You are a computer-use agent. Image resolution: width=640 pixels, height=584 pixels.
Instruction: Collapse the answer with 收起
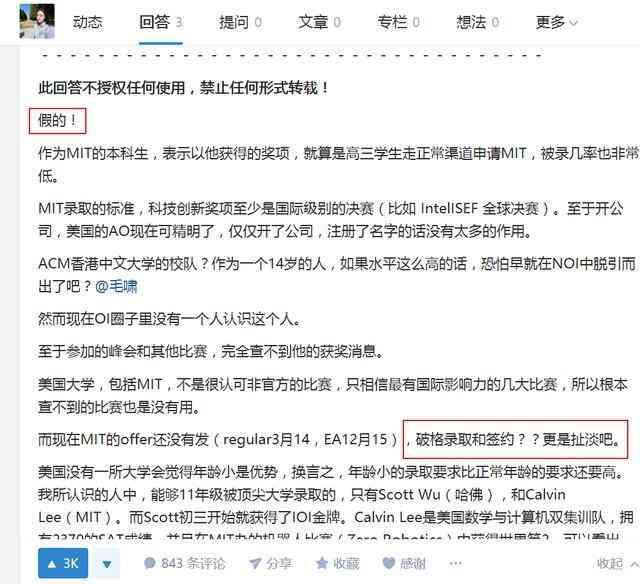click(618, 564)
